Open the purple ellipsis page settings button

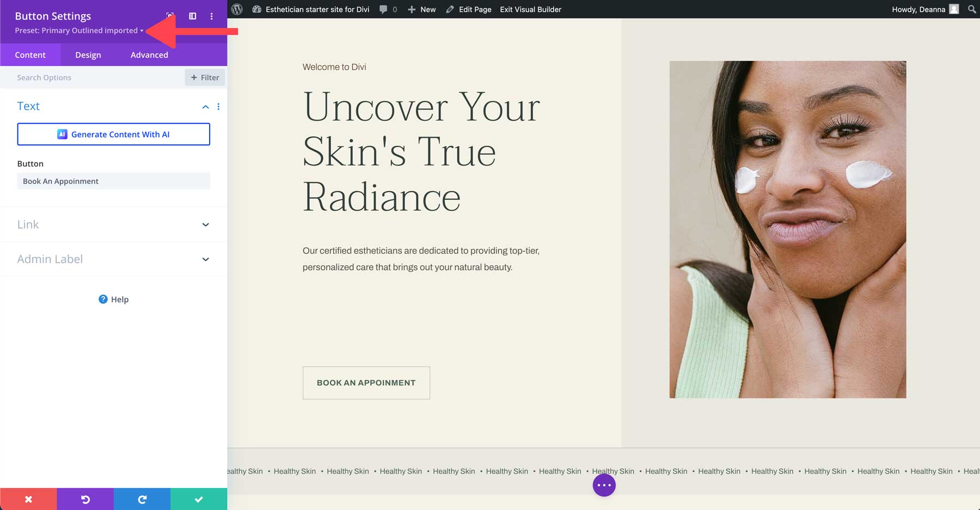[603, 485]
